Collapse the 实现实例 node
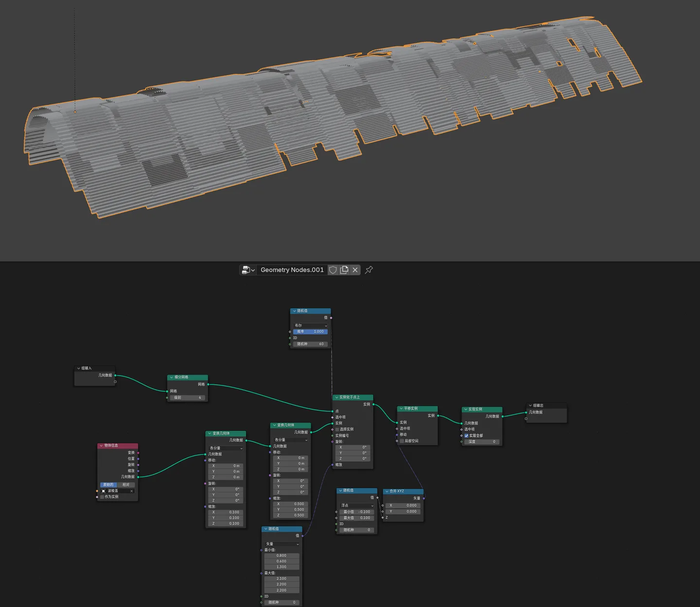 click(x=465, y=410)
